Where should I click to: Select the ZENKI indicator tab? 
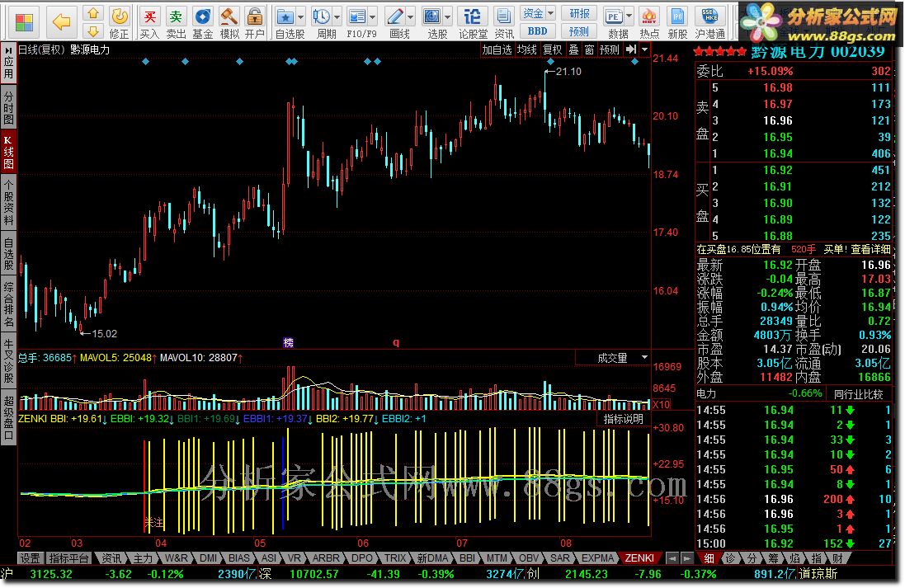[639, 558]
